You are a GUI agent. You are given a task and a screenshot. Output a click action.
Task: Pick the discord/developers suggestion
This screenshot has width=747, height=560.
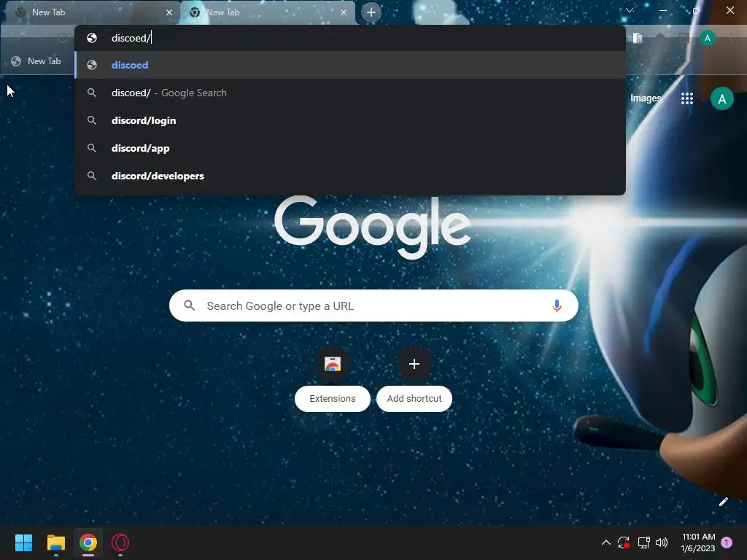click(x=350, y=176)
